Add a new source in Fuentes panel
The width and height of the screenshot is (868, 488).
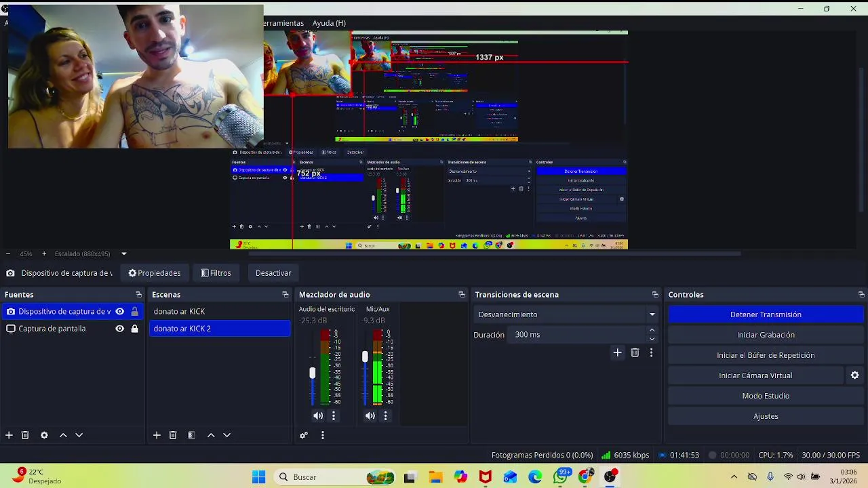pos(9,435)
